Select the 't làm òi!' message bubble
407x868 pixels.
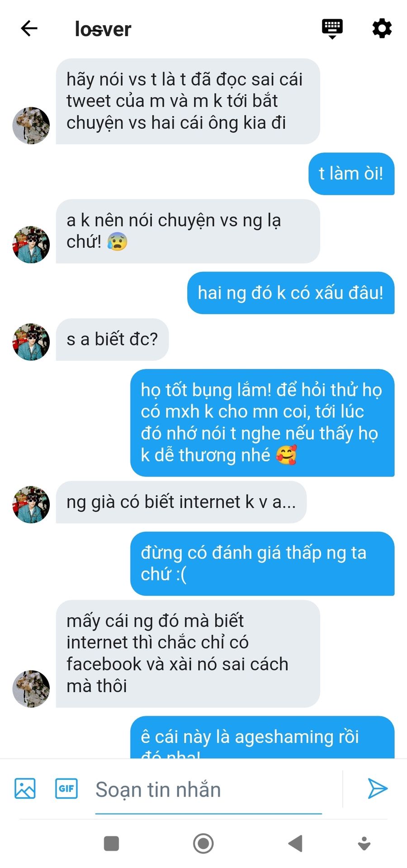pos(351,174)
